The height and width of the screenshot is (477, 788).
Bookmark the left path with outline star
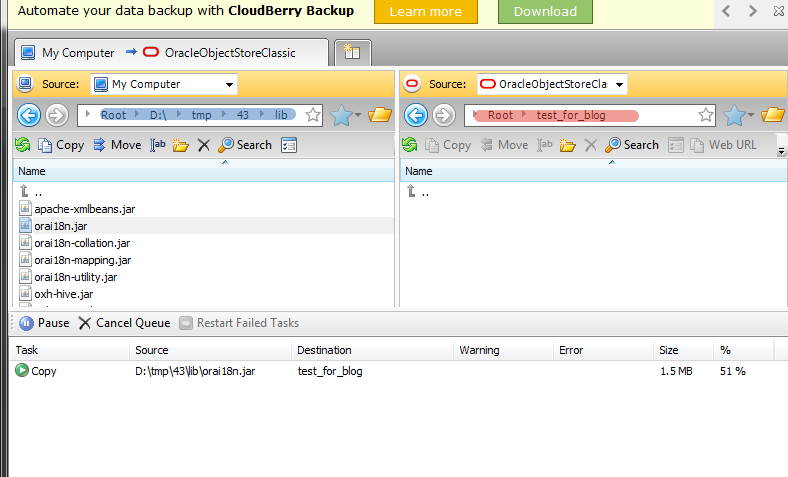click(x=313, y=115)
